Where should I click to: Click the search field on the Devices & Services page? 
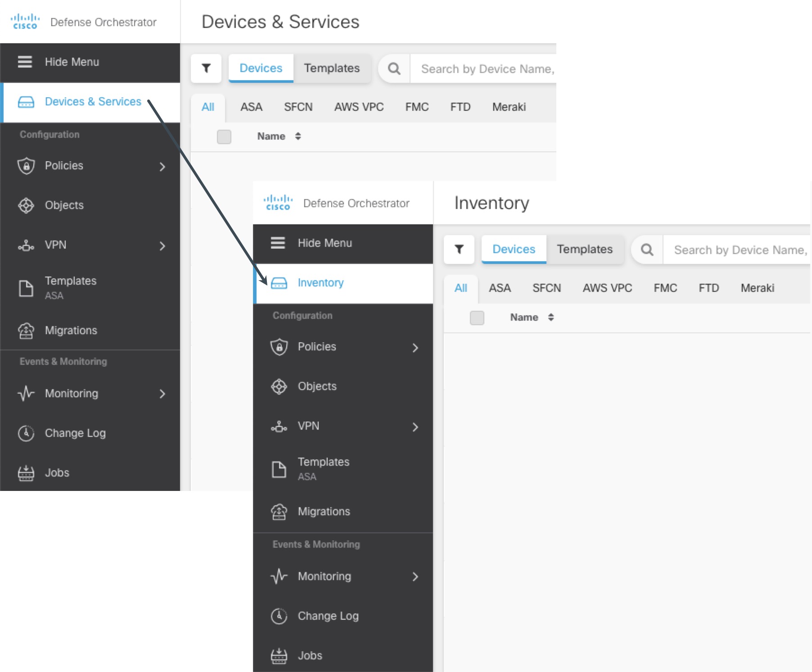point(486,69)
